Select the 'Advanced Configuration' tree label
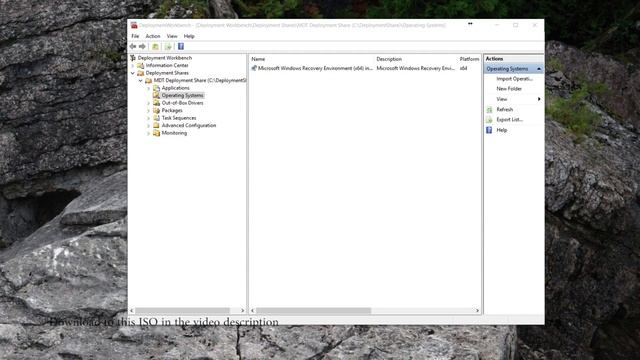 (x=189, y=125)
